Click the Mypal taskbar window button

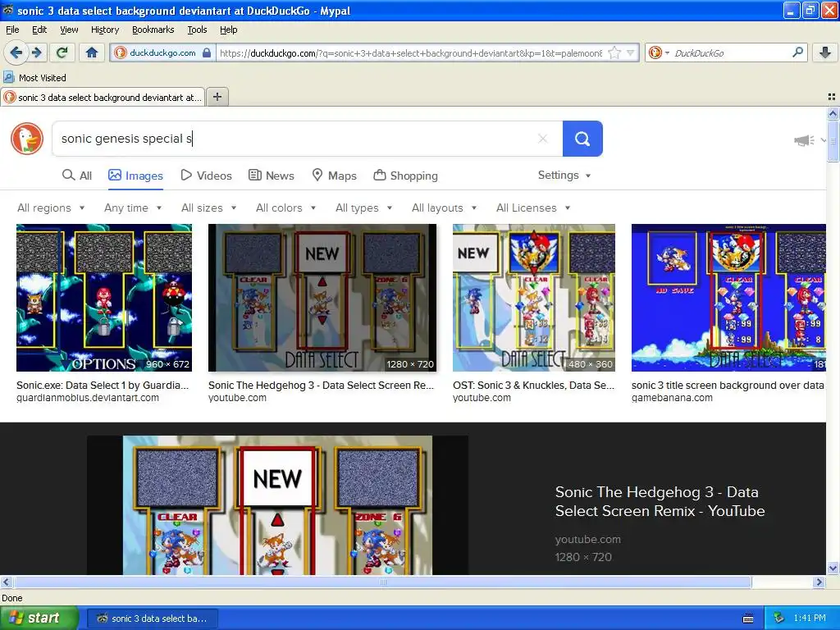pyautogui.click(x=152, y=619)
